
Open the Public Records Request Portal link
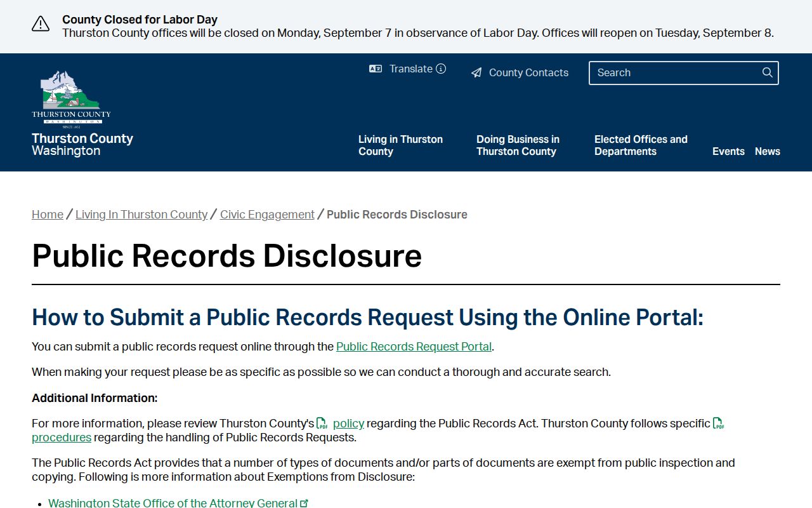click(414, 347)
